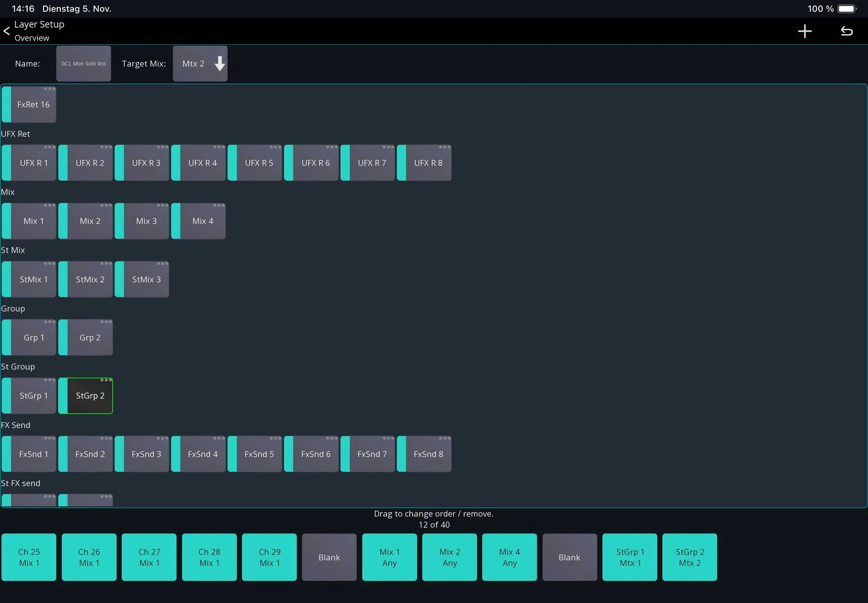Edit the GCL Mon Solo Voc name field

(x=83, y=64)
